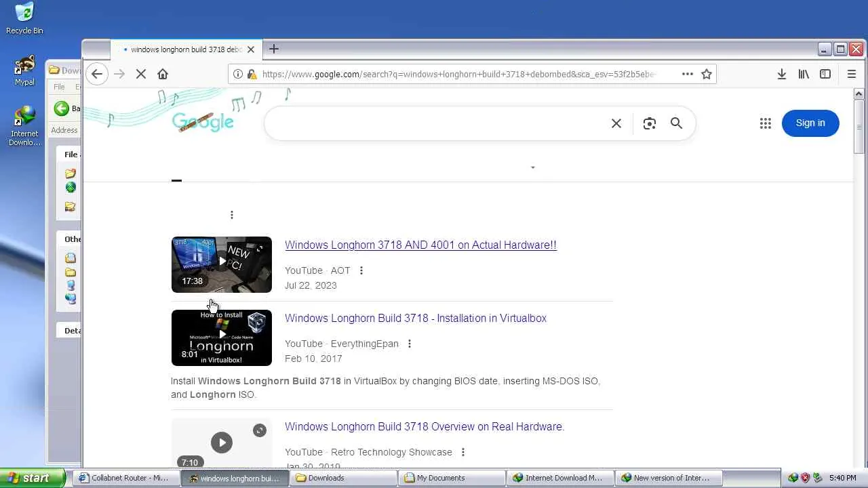Select the Internet Download Manager desktop shortcut
The height and width of the screenshot is (488, 868).
[24, 126]
